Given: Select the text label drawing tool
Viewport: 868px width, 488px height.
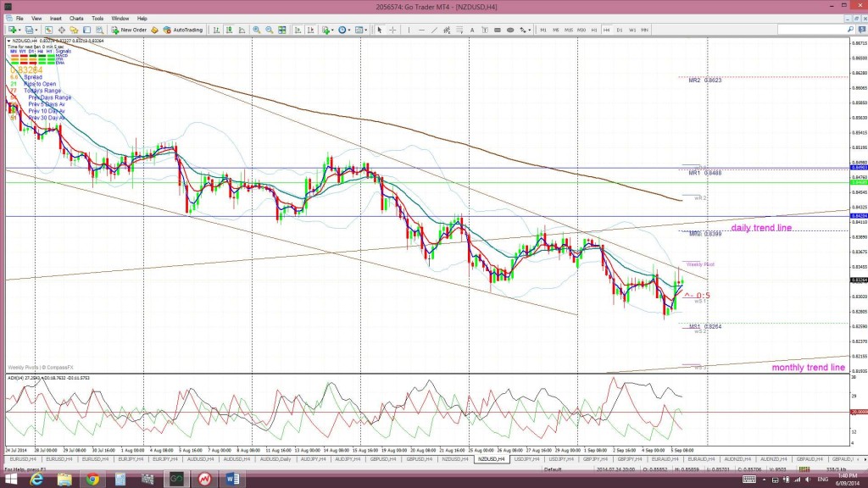Looking at the screenshot, I should coord(470,30).
